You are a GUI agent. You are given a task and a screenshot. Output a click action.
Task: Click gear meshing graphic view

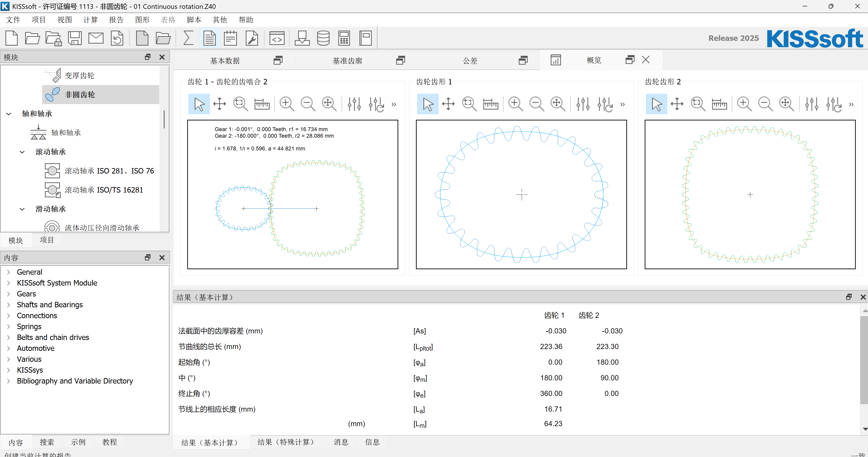(293, 195)
